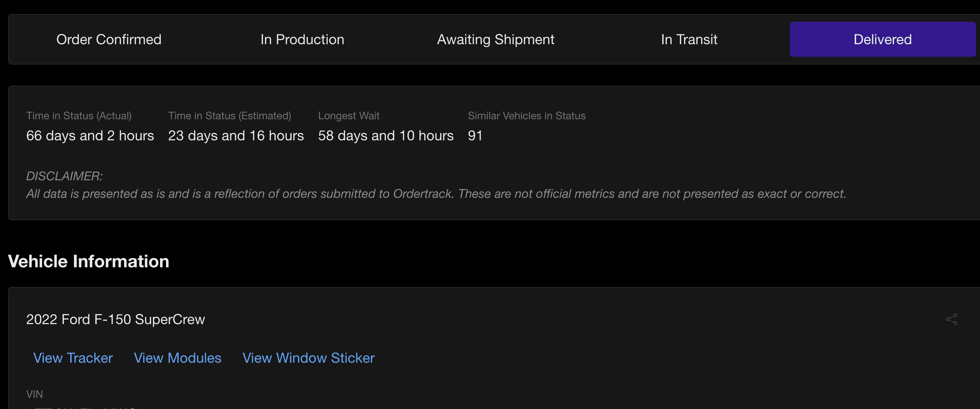The width and height of the screenshot is (980, 409).
Task: Open the Awaiting Shipment status tab
Action: (495, 40)
